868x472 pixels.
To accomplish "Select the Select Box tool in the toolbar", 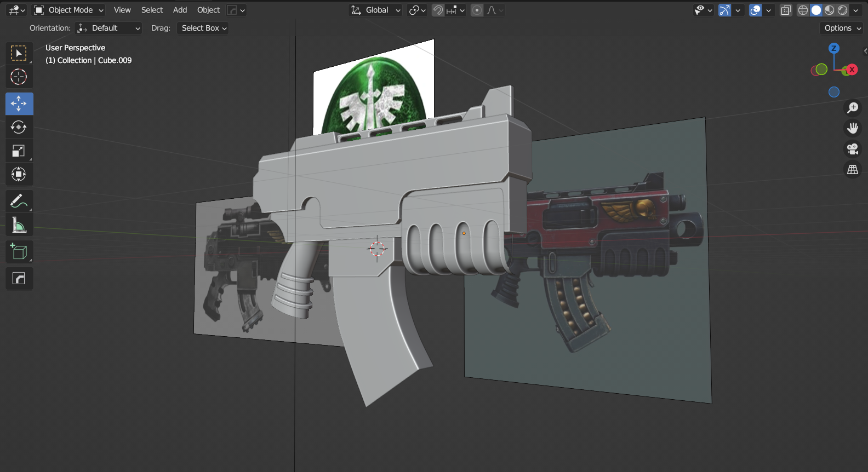I will [x=19, y=53].
